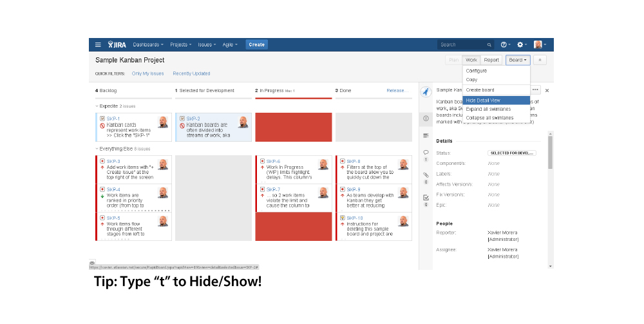Click the assignee avatar on SKP-1 card
The height and width of the screenshot is (324, 644).
point(163,122)
